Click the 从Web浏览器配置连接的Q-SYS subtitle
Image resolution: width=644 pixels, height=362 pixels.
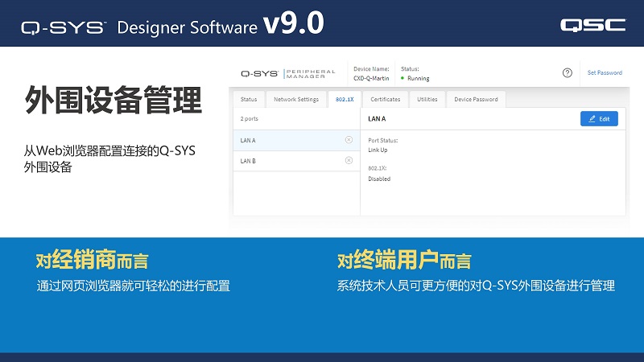click(x=109, y=150)
